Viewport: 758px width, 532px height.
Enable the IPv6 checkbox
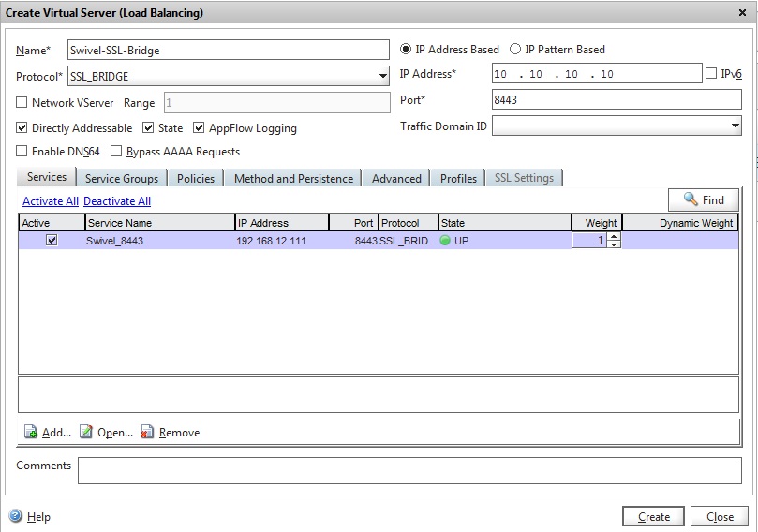tap(711, 73)
